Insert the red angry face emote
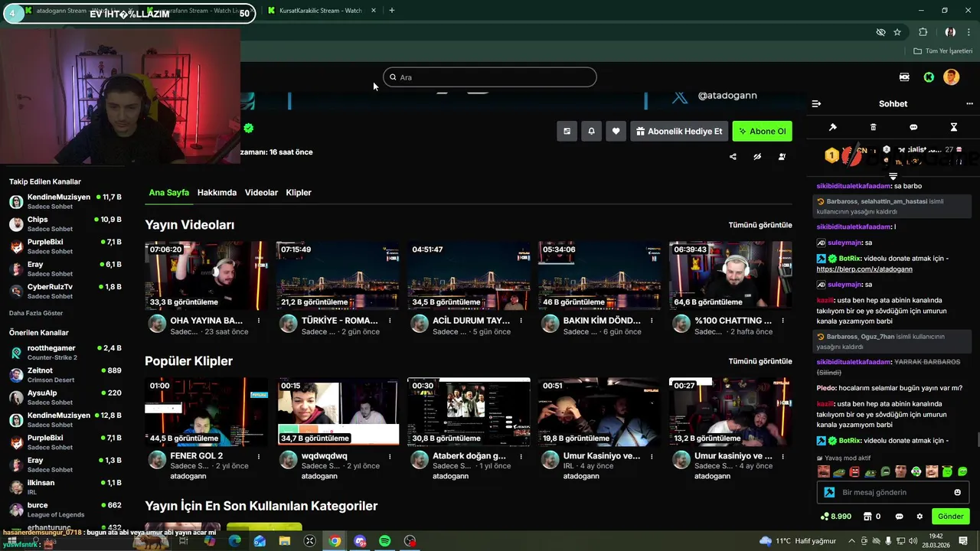This screenshot has height=551, width=980. pyautogui.click(x=854, y=471)
